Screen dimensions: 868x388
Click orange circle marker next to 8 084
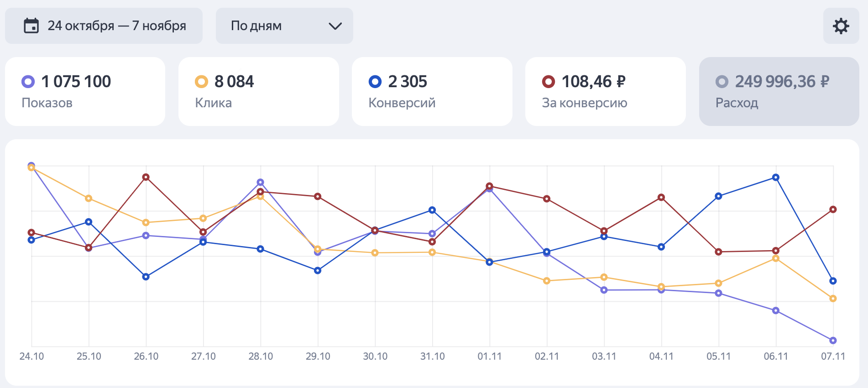pos(201,82)
